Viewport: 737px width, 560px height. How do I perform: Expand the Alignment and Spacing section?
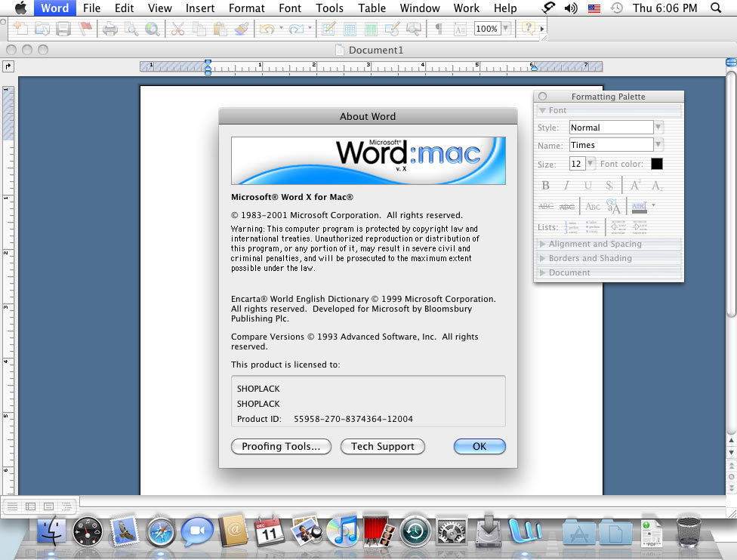point(595,244)
